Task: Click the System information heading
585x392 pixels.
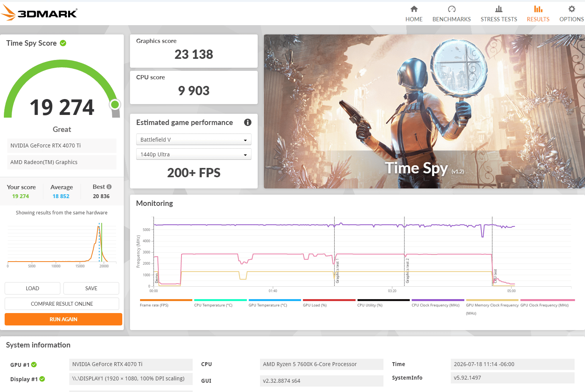Action: coord(38,345)
